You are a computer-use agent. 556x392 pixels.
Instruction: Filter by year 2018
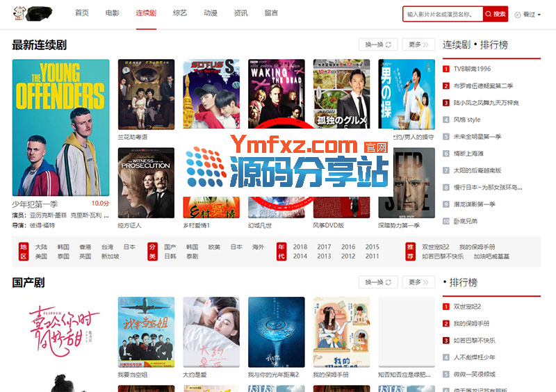300,247
